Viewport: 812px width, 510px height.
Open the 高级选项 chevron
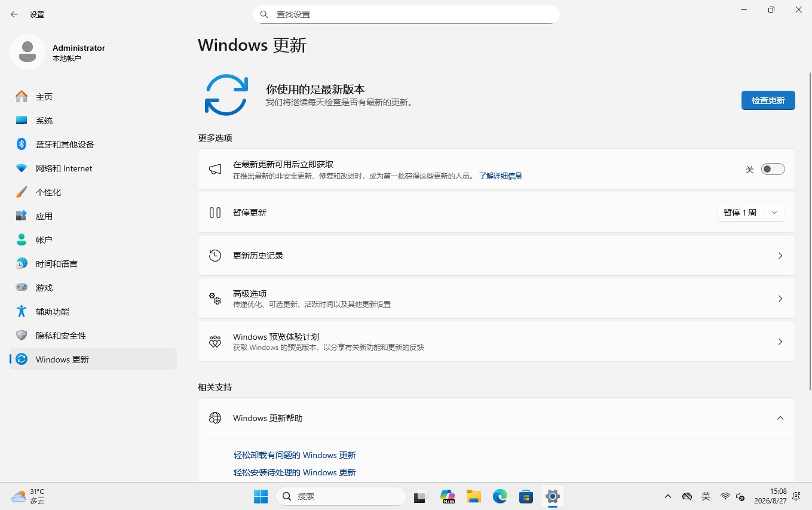[x=780, y=299]
